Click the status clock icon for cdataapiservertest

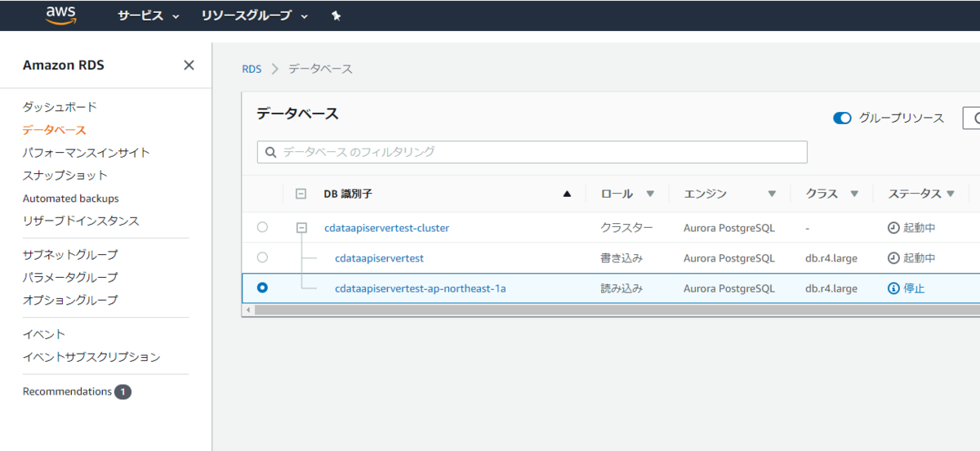(x=893, y=258)
